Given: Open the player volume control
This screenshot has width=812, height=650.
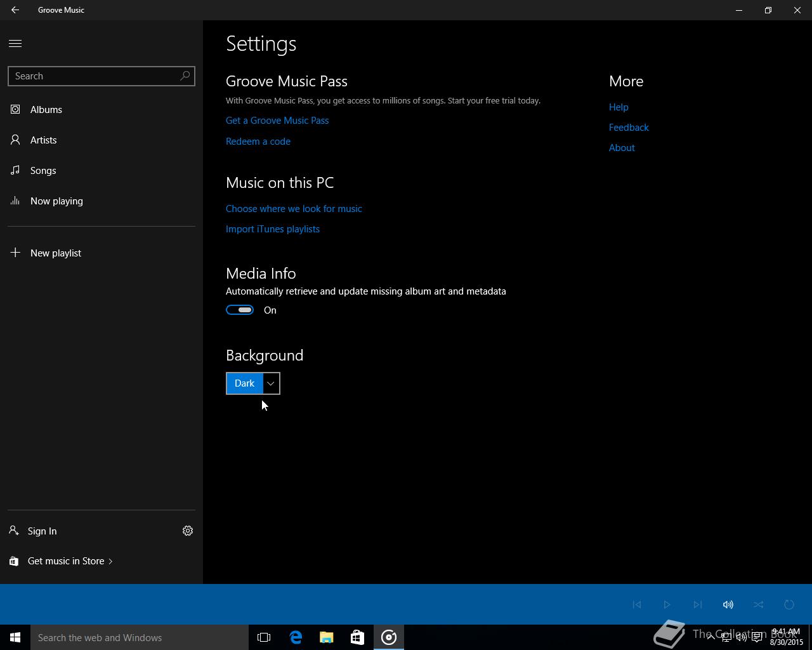Looking at the screenshot, I should (x=728, y=604).
